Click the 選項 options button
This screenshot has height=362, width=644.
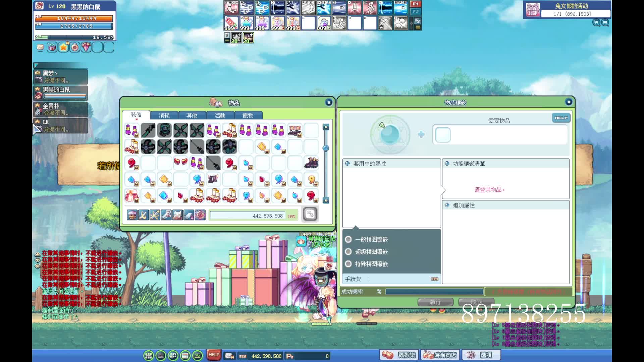pos(481,355)
